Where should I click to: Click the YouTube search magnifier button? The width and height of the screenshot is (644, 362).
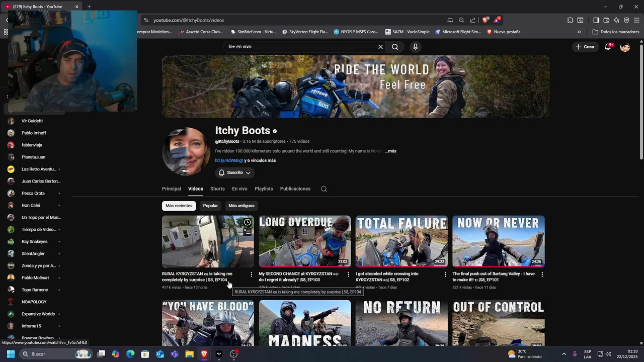pyautogui.click(x=395, y=47)
